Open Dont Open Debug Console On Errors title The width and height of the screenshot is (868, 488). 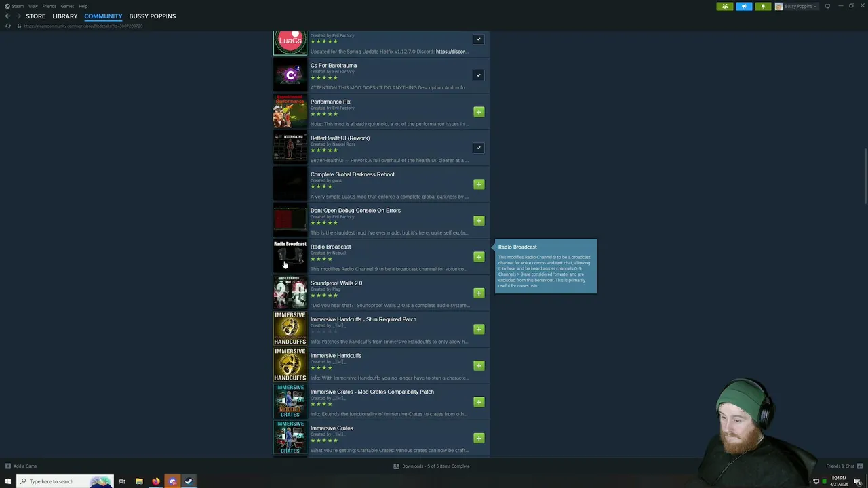[x=355, y=211]
